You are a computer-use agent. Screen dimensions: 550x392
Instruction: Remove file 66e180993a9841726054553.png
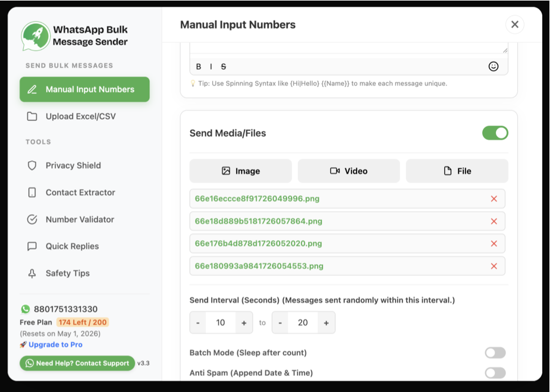[494, 266]
